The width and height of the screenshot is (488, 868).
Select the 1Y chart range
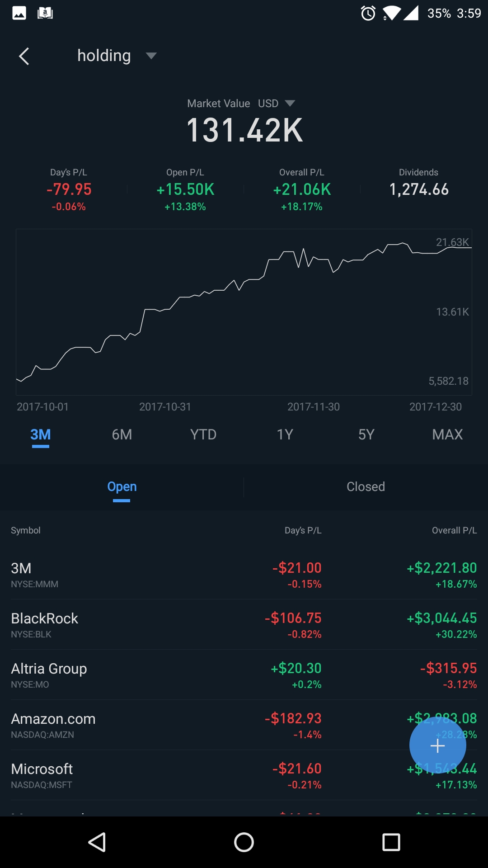tap(285, 434)
